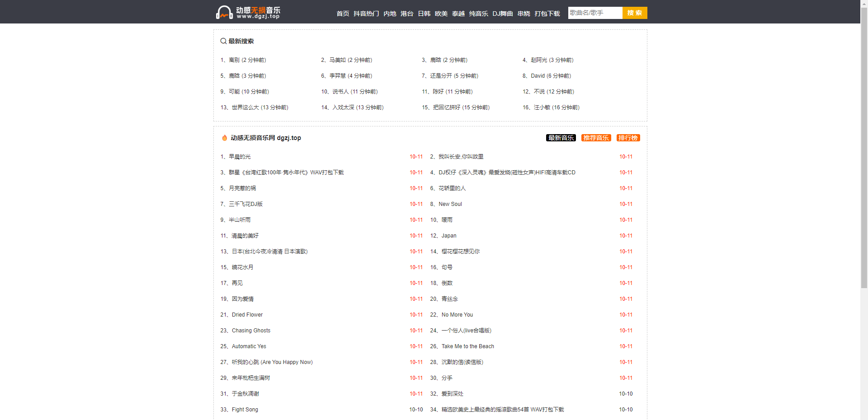868x420 pixels.
Task: Open the 纯音乐 menu item
Action: pos(479,14)
